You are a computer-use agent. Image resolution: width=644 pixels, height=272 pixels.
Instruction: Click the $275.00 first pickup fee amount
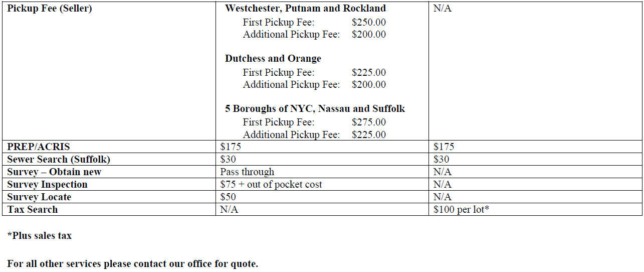coord(368,122)
